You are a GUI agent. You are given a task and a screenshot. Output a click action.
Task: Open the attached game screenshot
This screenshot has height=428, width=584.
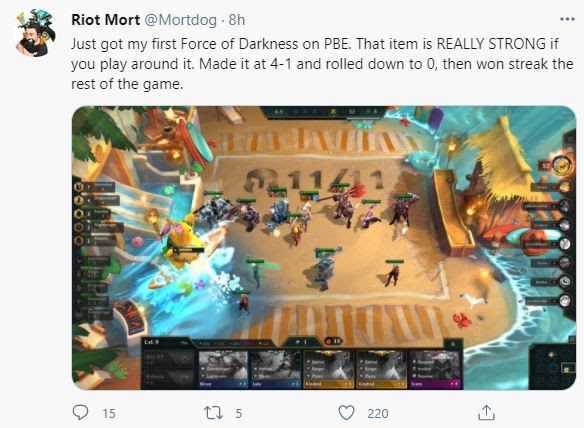(324, 248)
